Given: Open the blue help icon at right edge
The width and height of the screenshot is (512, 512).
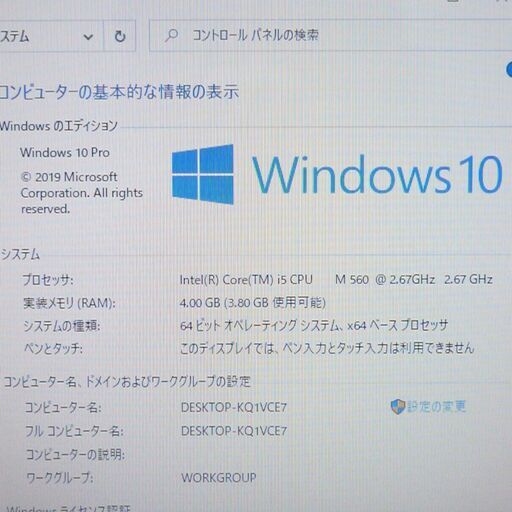Looking at the screenshot, I should [x=509, y=70].
